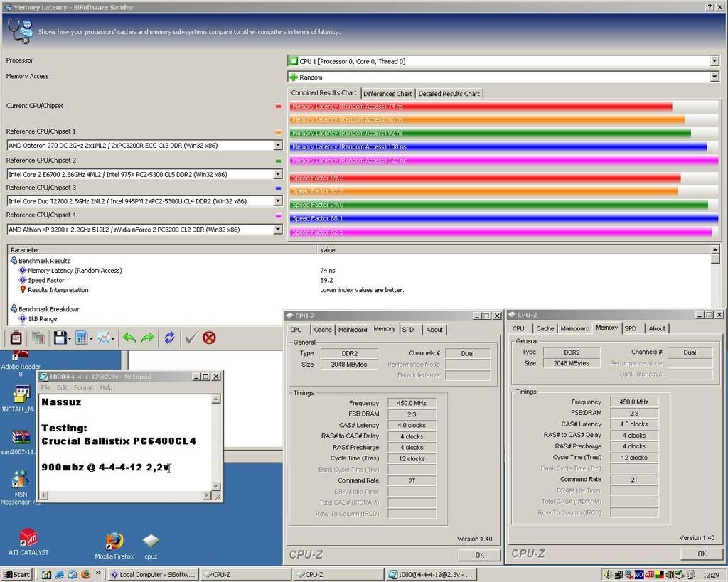Click Sandra title bar help question mark

pyautogui.click(x=710, y=7)
